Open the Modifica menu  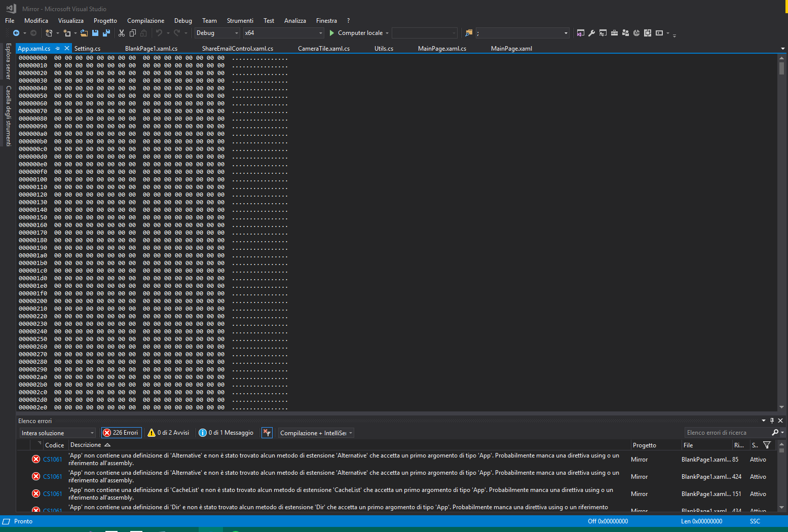coord(36,21)
